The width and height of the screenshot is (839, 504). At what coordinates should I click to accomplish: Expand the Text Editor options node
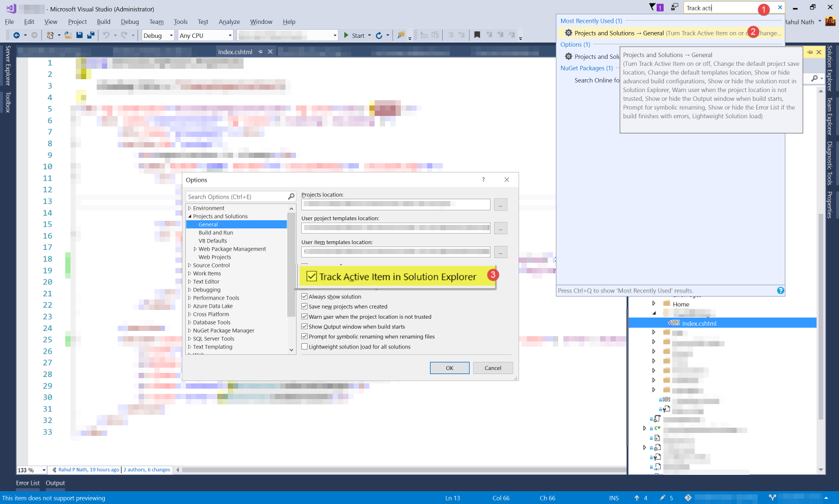[x=189, y=281]
